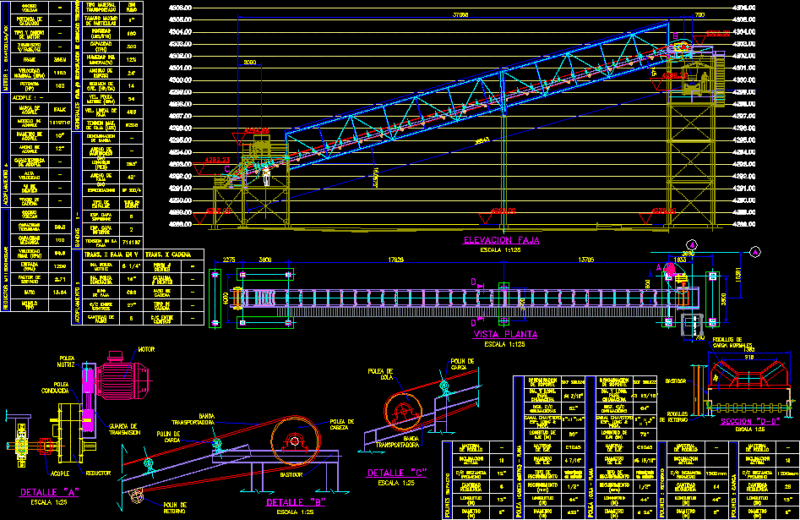The image size is (800, 520).
Task: Click BANDA TRANSPORTADORA label in Detalle B
Action: [x=193, y=419]
